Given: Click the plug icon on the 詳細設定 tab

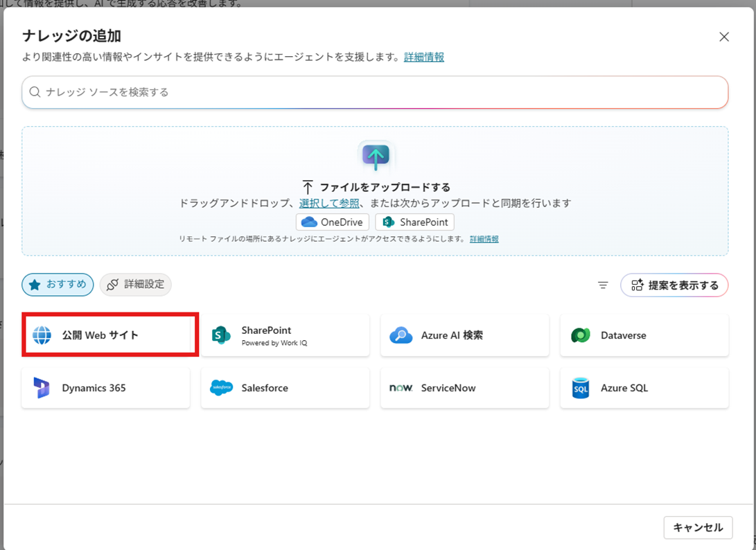Looking at the screenshot, I should pos(112,285).
